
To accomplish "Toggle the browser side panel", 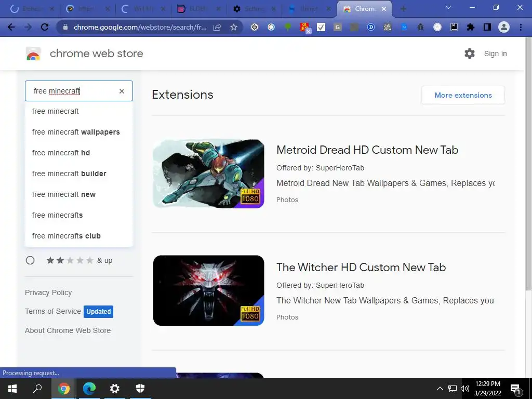I will point(487,27).
